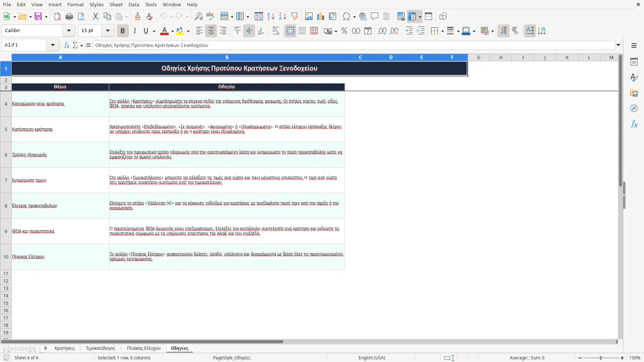Expand the formula bar
Image resolution: width=644 pixels, height=362 pixels.
[x=618, y=46]
